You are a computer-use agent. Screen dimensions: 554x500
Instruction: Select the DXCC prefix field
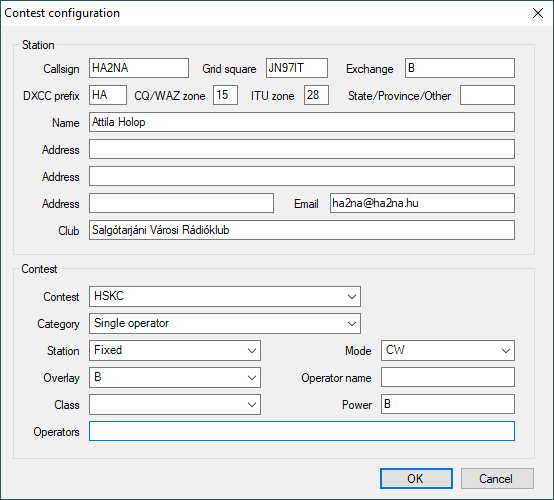(x=108, y=95)
